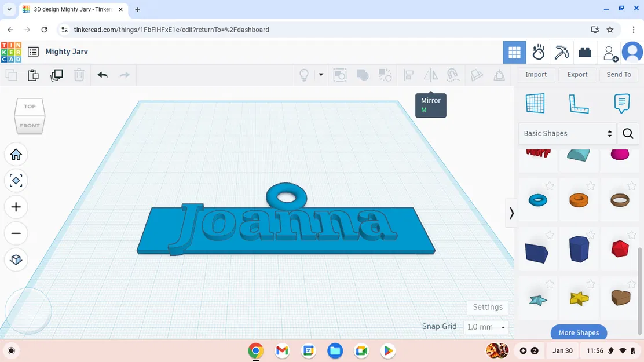This screenshot has width=644, height=362.
Task: Toggle orthographic perspective cube icon
Action: click(x=16, y=259)
